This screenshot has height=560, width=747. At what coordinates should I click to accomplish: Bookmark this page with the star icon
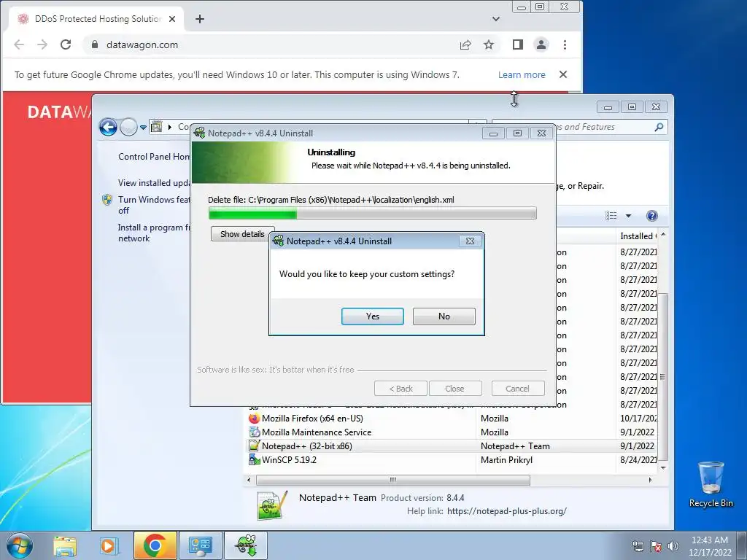489,44
